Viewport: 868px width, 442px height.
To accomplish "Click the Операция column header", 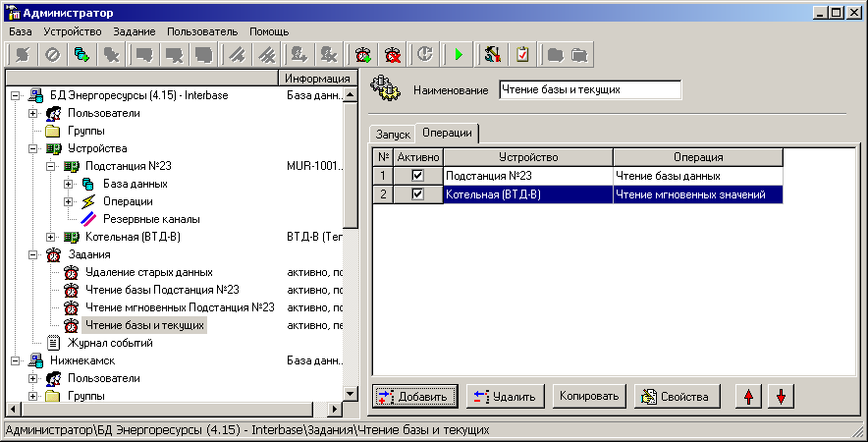I will 698,157.
